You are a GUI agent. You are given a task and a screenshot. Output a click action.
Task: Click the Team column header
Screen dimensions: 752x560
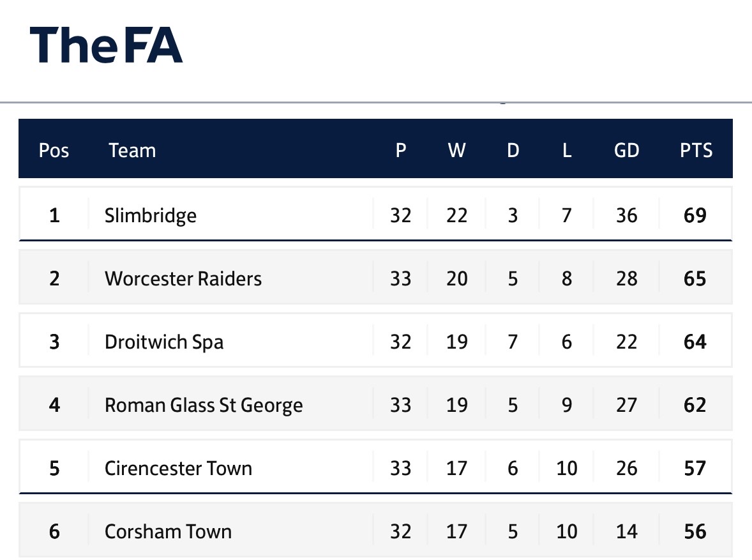point(132,150)
